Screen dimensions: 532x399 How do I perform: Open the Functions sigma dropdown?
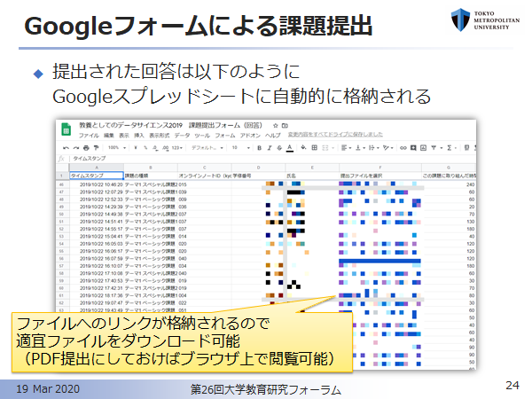(451, 148)
